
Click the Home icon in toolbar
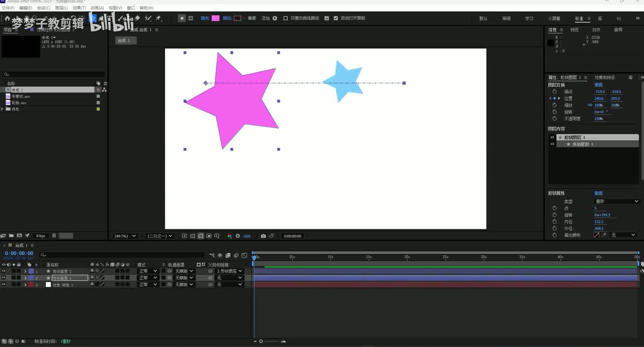pyautogui.click(x=7, y=18)
